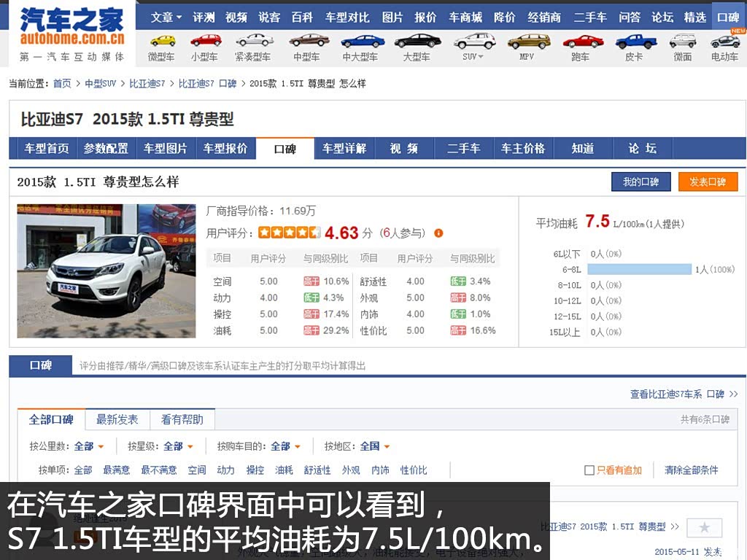Choose the 小型车 red car icon

[x=206, y=41]
